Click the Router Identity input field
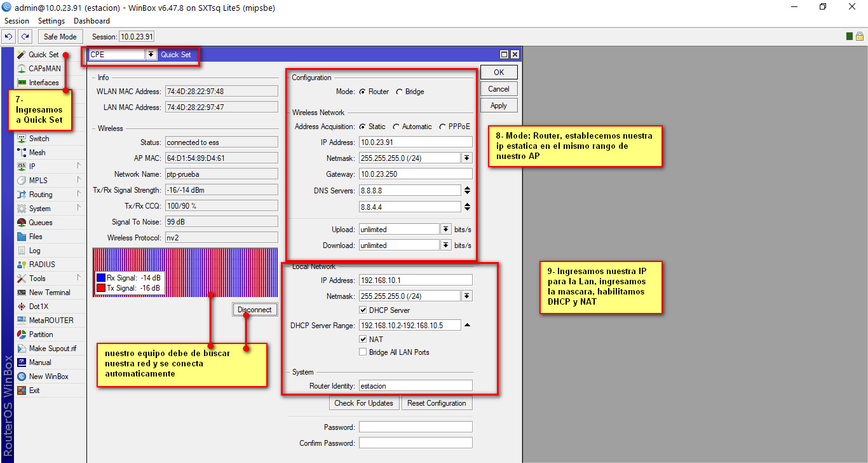 pos(416,385)
